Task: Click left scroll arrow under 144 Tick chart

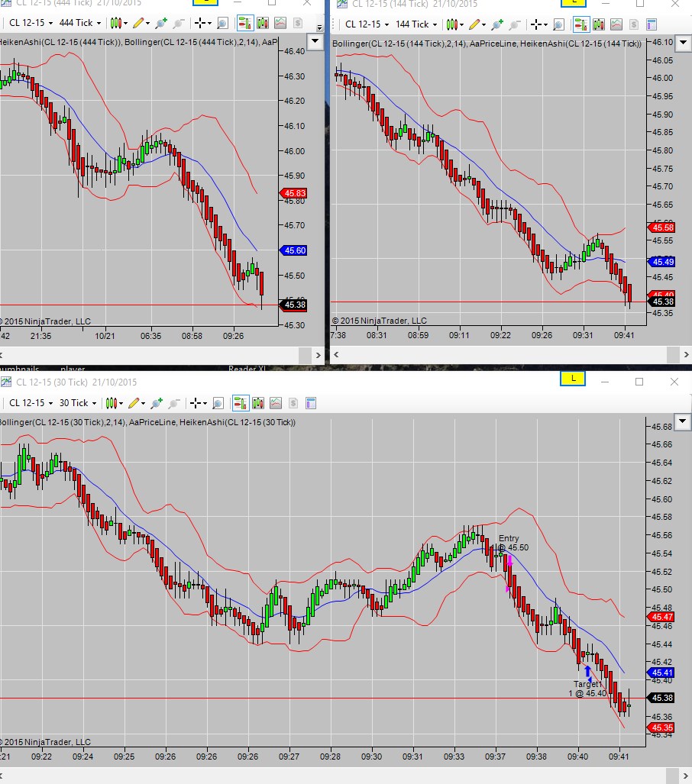Action: coord(336,354)
